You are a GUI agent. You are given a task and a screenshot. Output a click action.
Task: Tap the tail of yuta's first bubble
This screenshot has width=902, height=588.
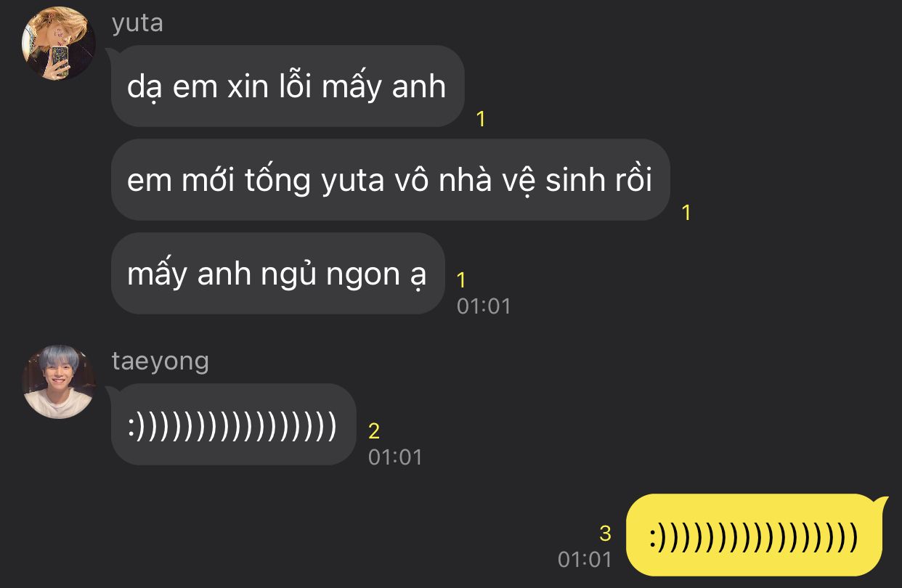113,54
